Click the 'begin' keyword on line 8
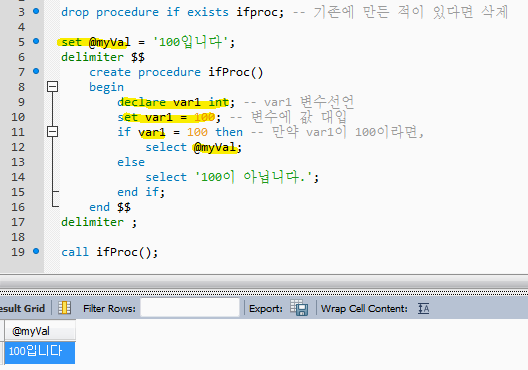The width and height of the screenshot is (528, 370). (106, 87)
